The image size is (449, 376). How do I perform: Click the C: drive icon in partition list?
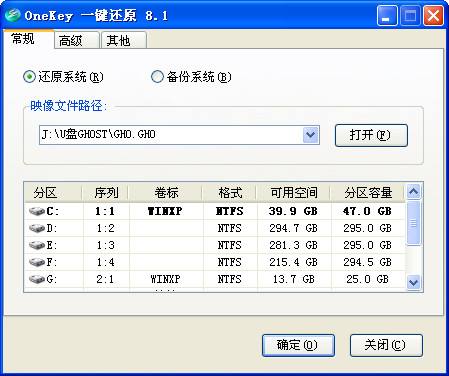37,211
